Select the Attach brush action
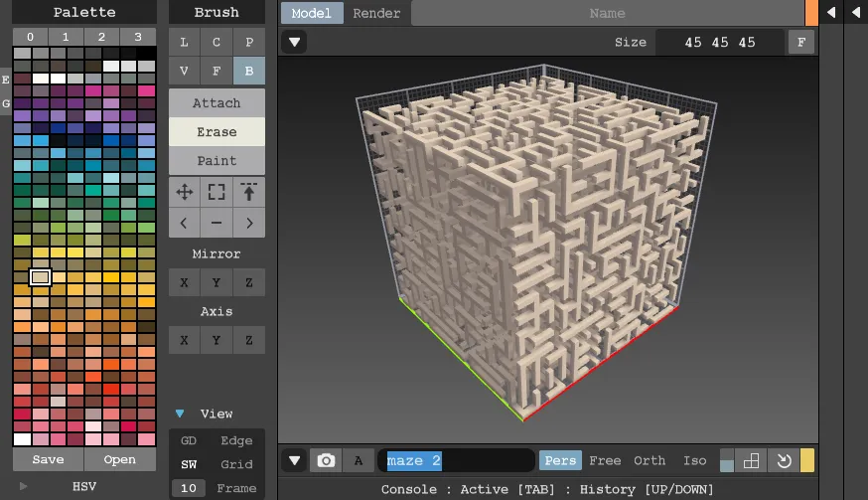This screenshot has height=500, width=868. tap(217, 103)
